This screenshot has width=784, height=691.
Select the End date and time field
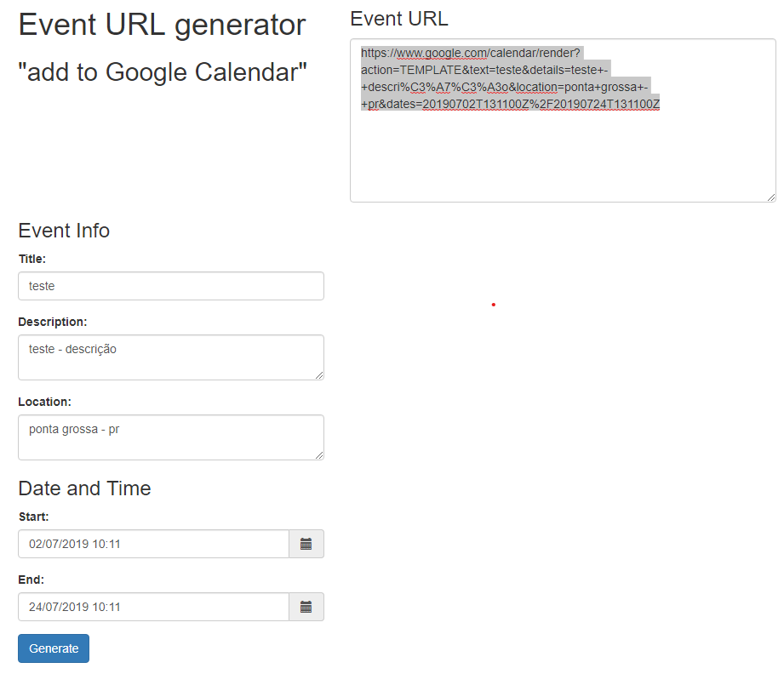153,607
